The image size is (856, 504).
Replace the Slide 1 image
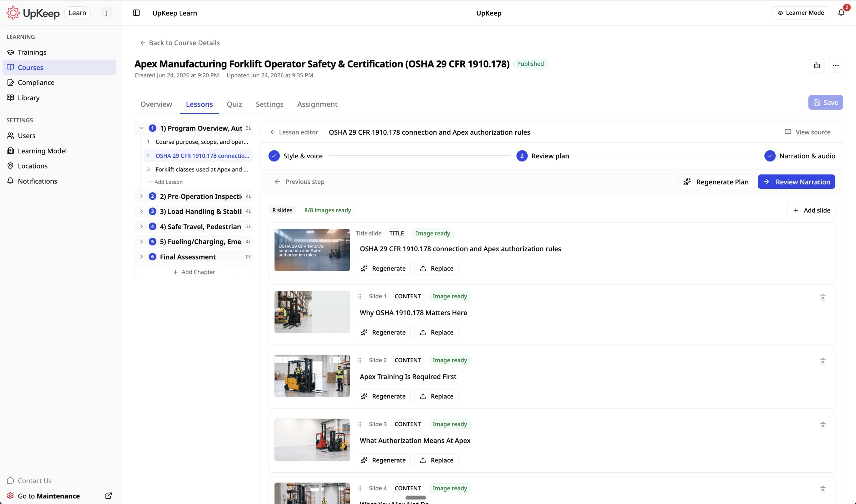[436, 332]
